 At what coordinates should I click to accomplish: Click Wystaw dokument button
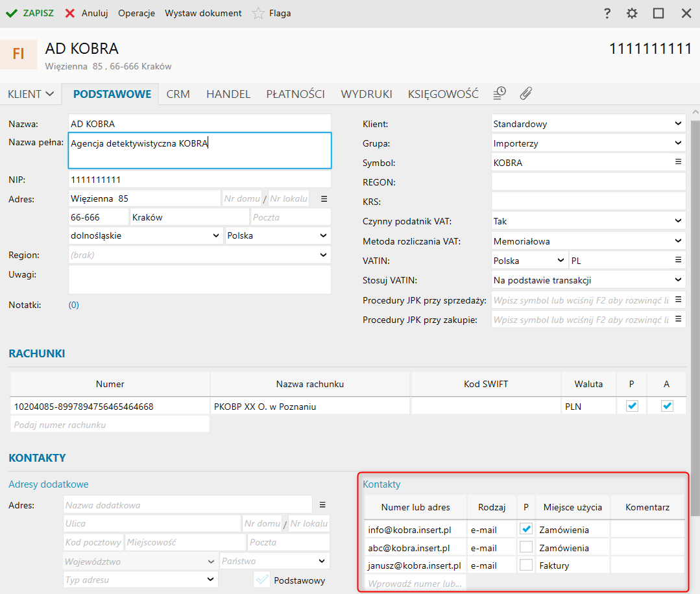pyautogui.click(x=203, y=13)
